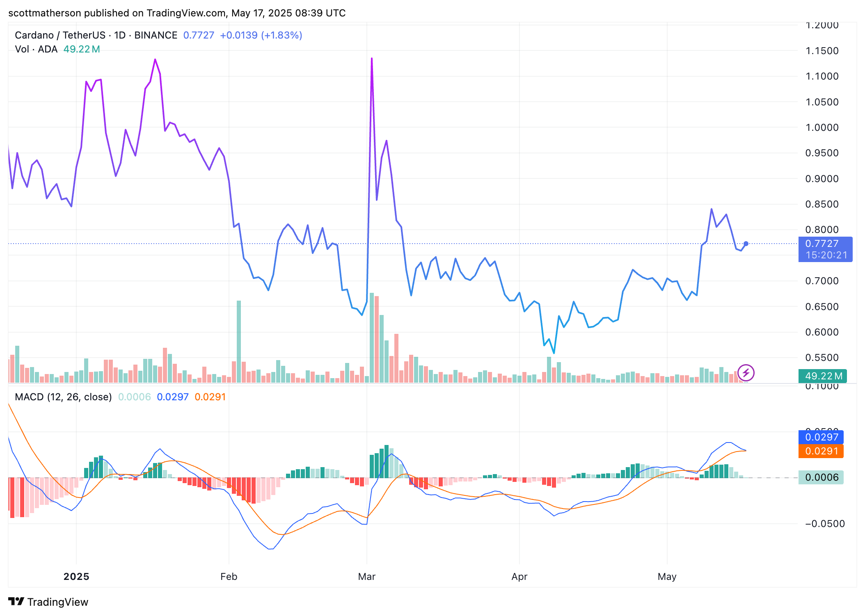Click the TradingView logo icon

[16, 602]
